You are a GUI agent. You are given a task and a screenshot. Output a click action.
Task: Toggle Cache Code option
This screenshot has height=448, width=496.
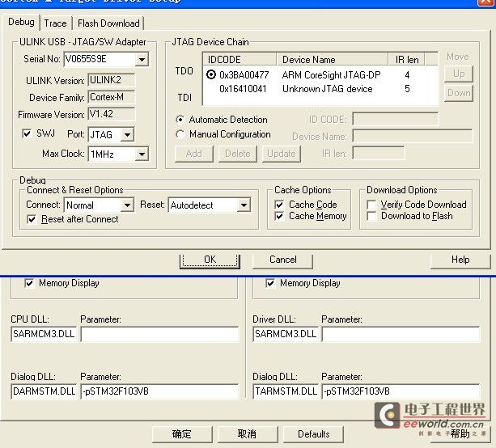click(x=279, y=205)
